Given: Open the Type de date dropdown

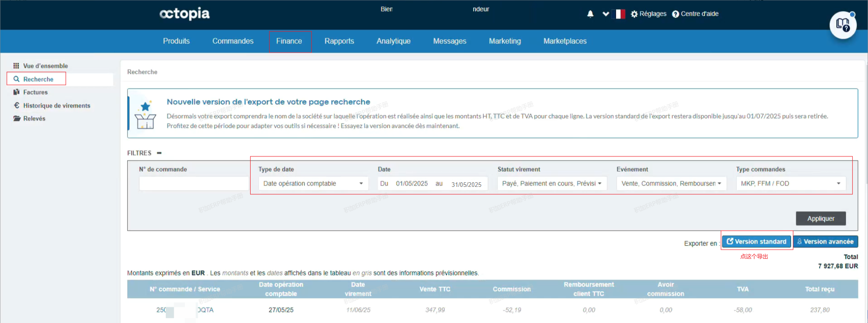Looking at the screenshot, I should tap(313, 184).
